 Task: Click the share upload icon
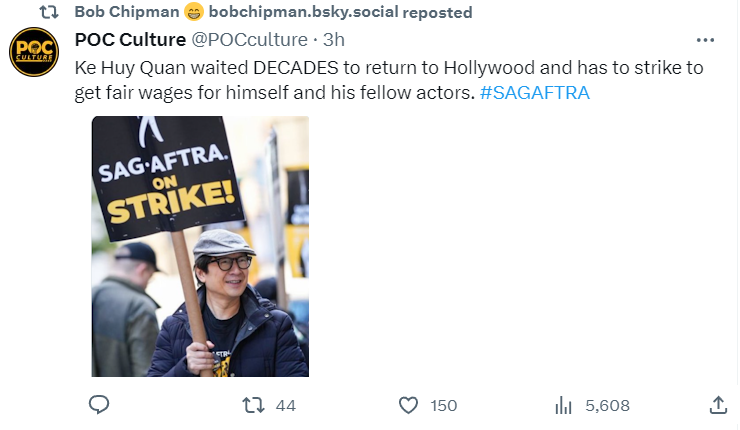tap(717, 405)
